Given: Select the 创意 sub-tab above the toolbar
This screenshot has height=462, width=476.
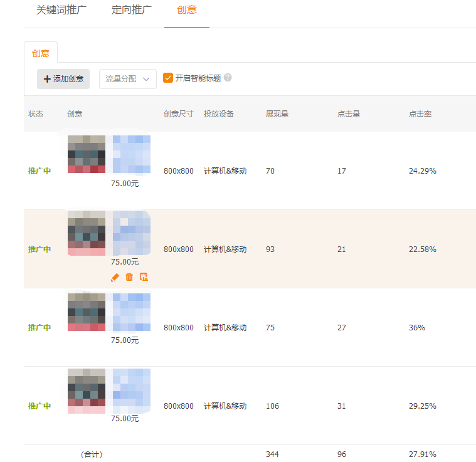Looking at the screenshot, I should pyautogui.click(x=41, y=53).
